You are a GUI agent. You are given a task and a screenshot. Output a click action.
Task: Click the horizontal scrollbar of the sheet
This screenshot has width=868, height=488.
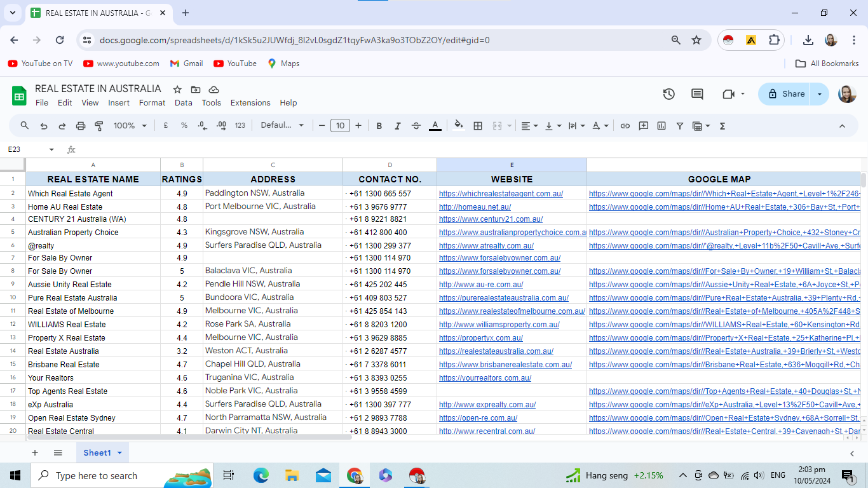pos(189,437)
